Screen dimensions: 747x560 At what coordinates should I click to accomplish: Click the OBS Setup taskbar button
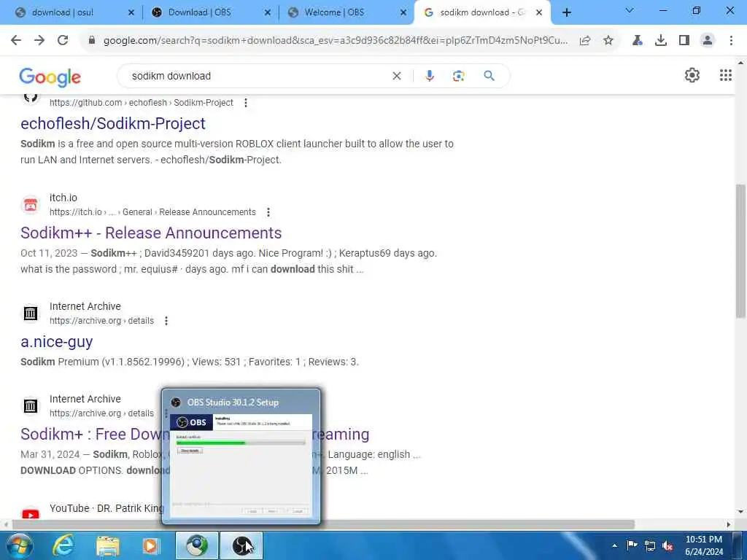click(241, 545)
